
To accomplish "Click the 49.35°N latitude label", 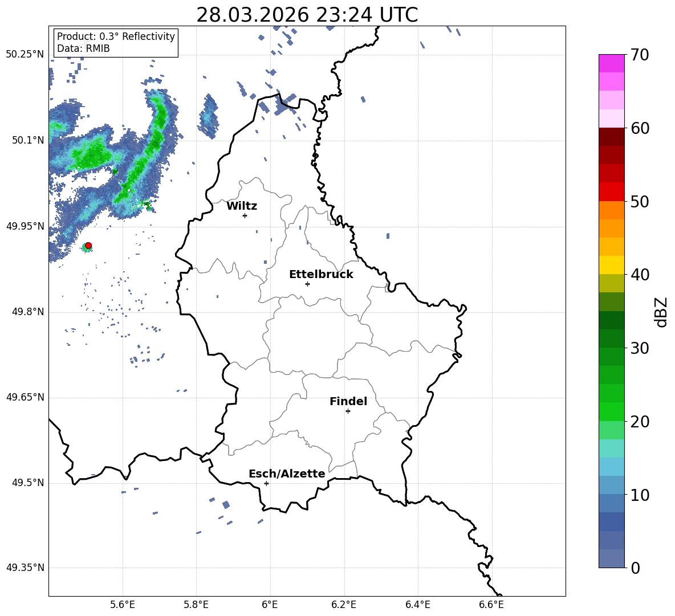I will pos(25,568).
